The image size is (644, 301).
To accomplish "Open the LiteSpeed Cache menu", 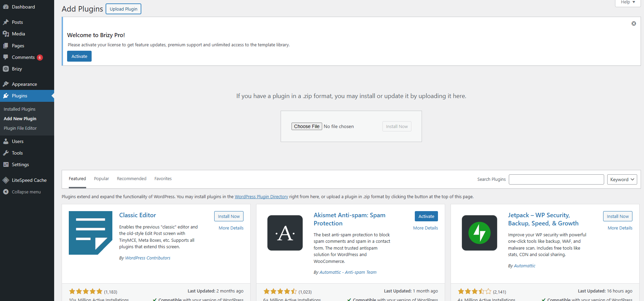I will (x=27, y=180).
